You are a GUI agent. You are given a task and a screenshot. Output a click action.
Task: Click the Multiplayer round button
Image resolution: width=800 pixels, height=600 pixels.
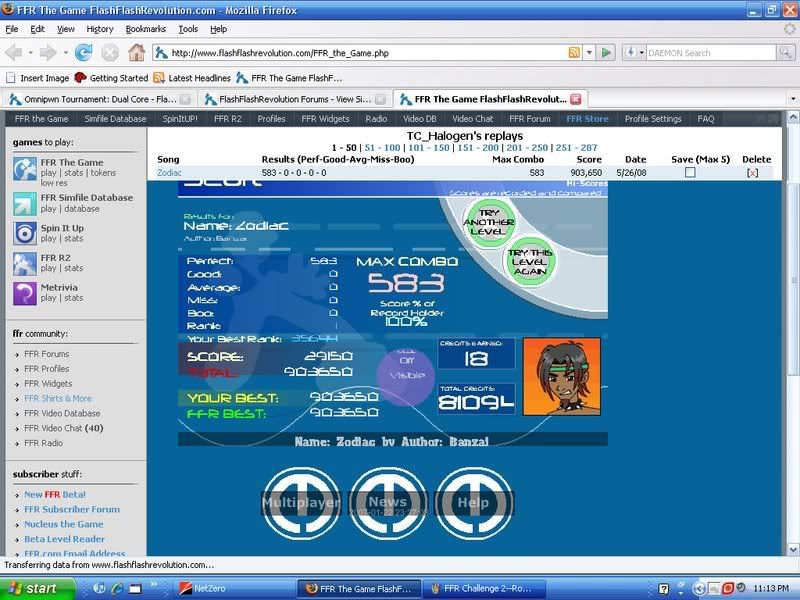pyautogui.click(x=301, y=502)
